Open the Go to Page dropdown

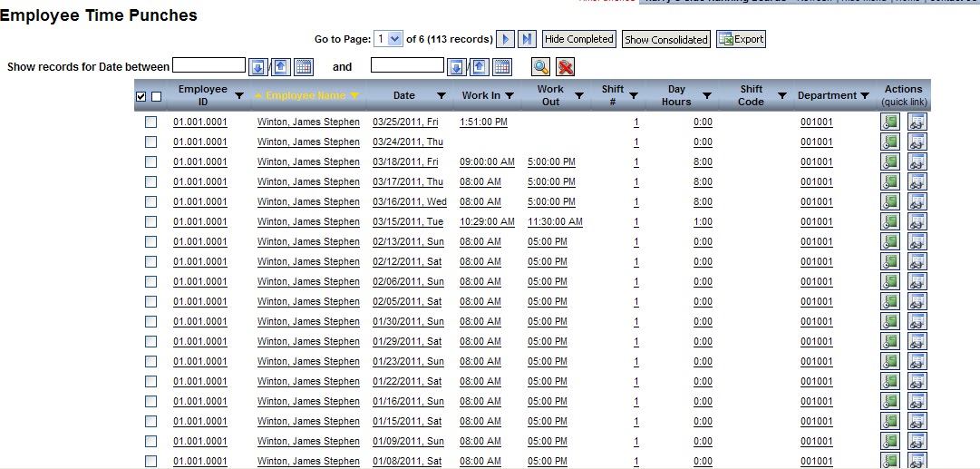click(387, 39)
